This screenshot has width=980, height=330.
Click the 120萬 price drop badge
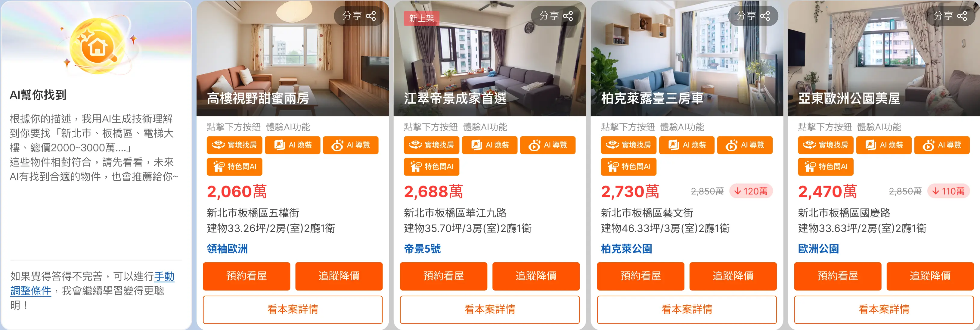tap(751, 191)
